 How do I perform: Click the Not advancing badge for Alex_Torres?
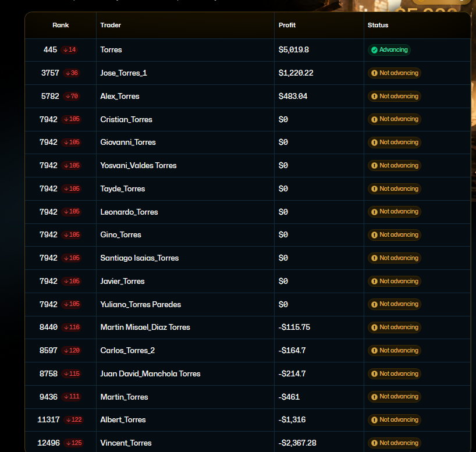tap(395, 96)
